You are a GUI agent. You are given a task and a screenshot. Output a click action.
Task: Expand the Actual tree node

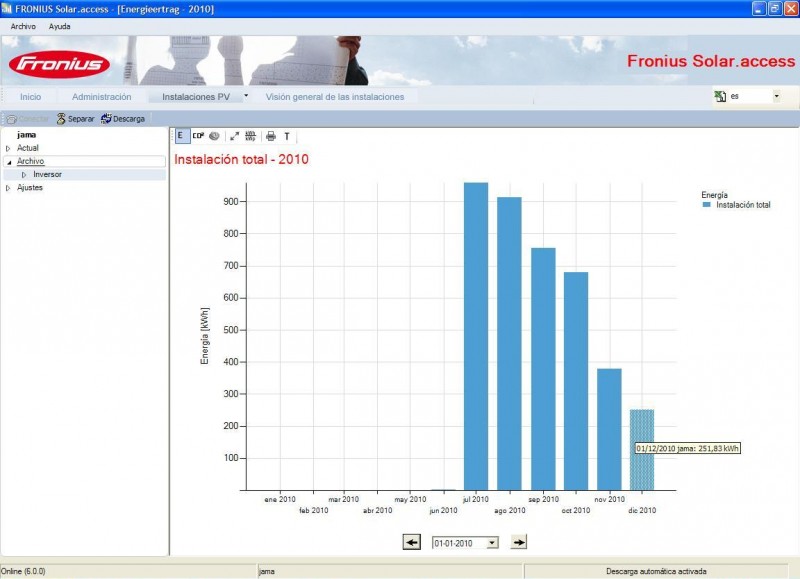[x=8, y=148]
